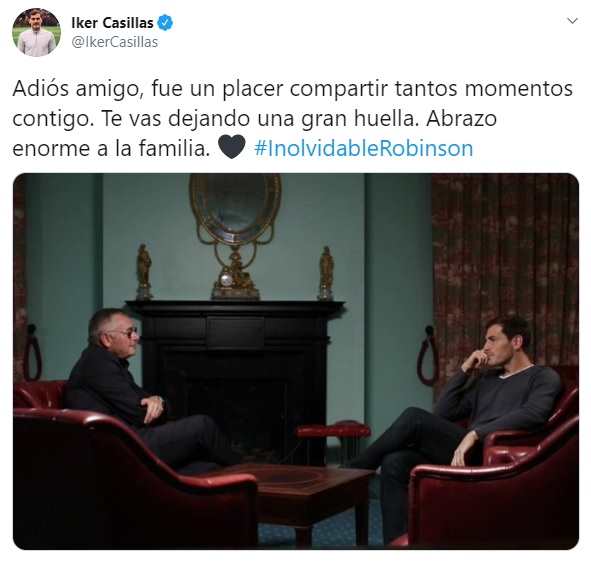This screenshot has height=563, width=591.
Task: Open the Iker Casillas display name link
Action: (x=112, y=23)
